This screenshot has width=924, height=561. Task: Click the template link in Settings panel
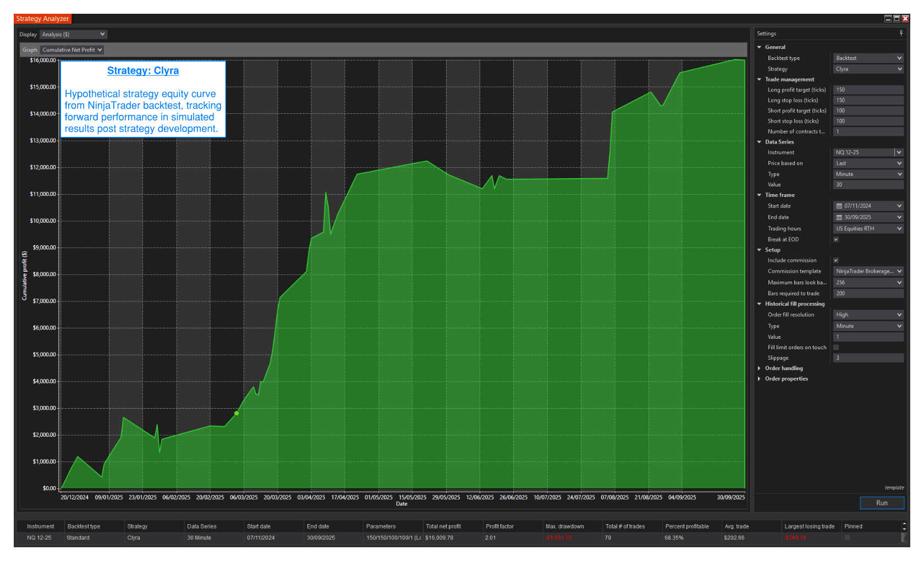coord(894,488)
